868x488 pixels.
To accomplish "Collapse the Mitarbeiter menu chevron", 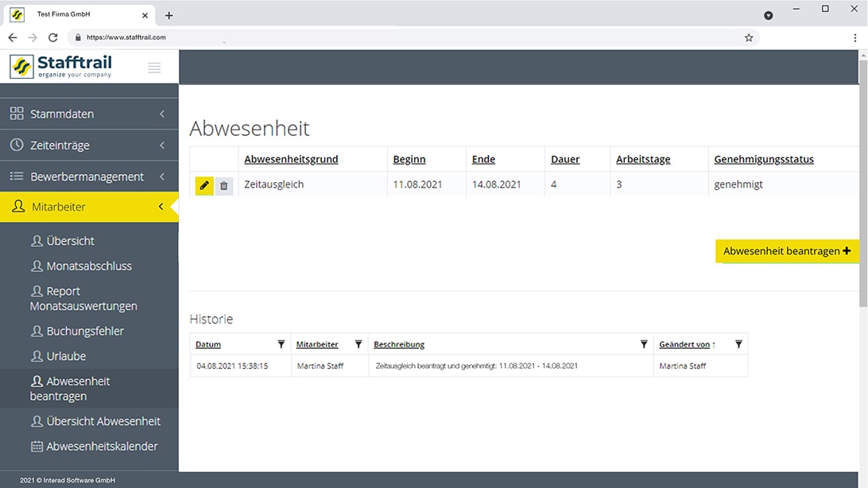I will click(x=161, y=207).
